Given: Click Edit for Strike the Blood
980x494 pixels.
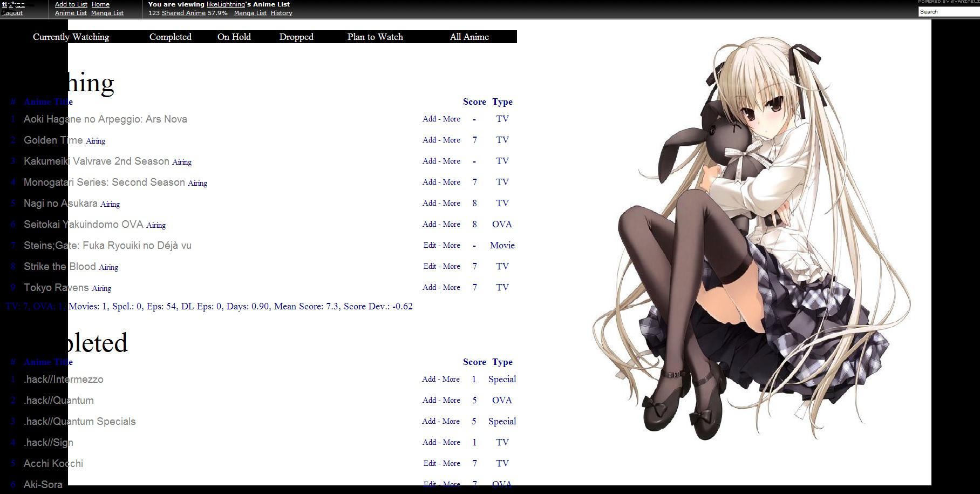Looking at the screenshot, I should click(430, 266).
